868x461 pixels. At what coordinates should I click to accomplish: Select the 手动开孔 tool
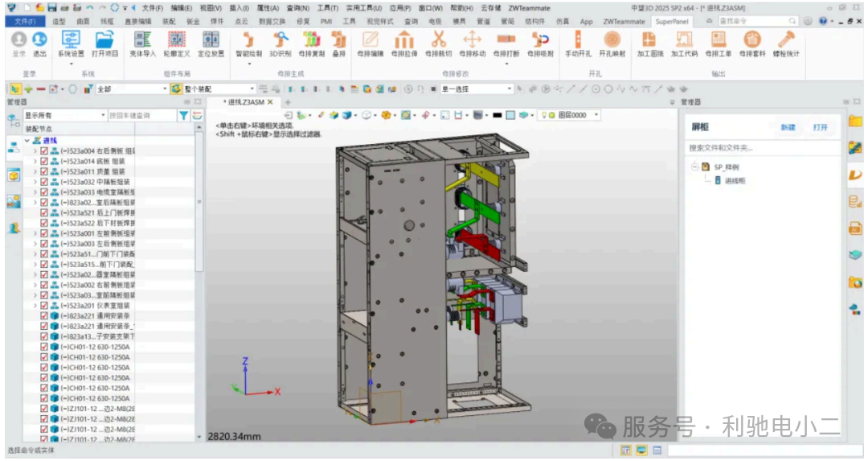[578, 40]
